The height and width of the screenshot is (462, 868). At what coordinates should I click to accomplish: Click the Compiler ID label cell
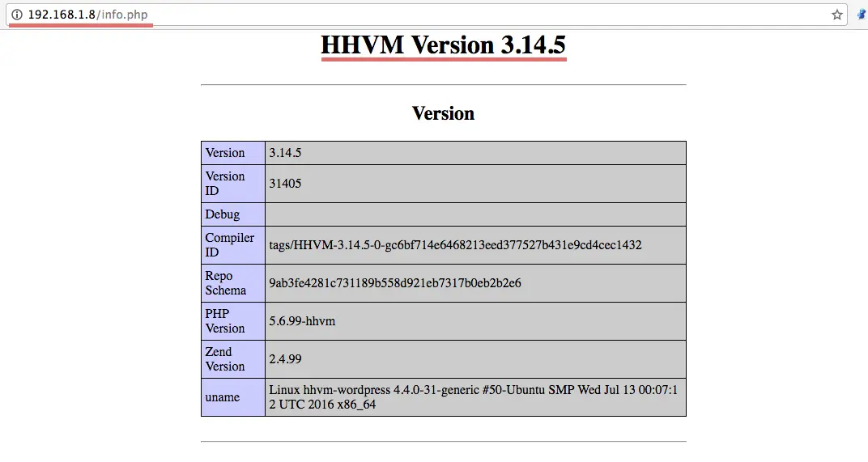point(233,245)
